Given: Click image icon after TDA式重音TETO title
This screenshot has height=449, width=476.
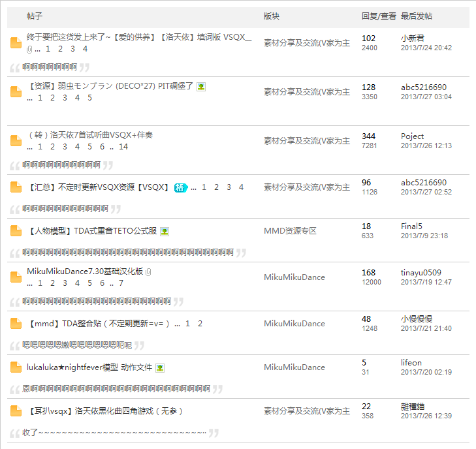Looking at the screenshot, I should 165,232.
